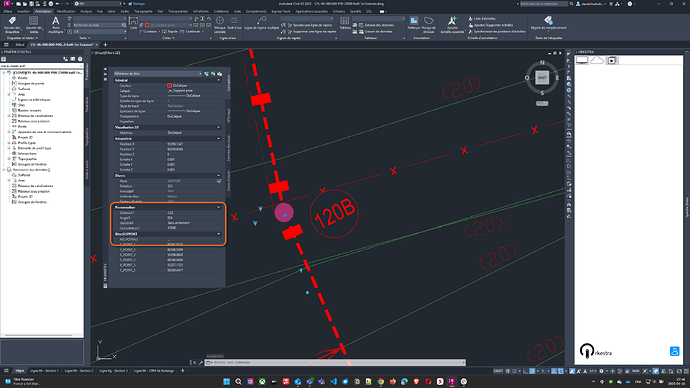Click the Nuage de révision icon

tap(428, 24)
